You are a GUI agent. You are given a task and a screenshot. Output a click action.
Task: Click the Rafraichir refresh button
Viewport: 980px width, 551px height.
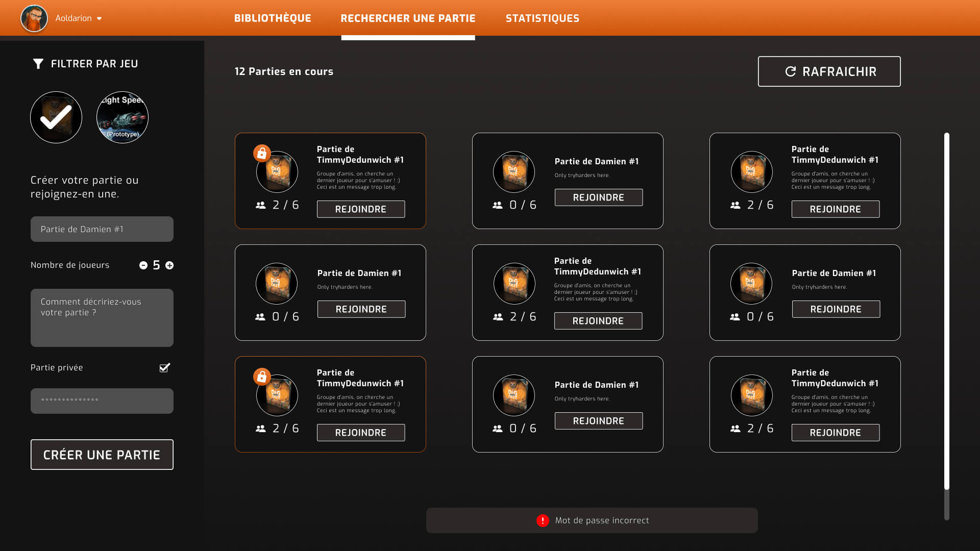pyautogui.click(x=829, y=71)
